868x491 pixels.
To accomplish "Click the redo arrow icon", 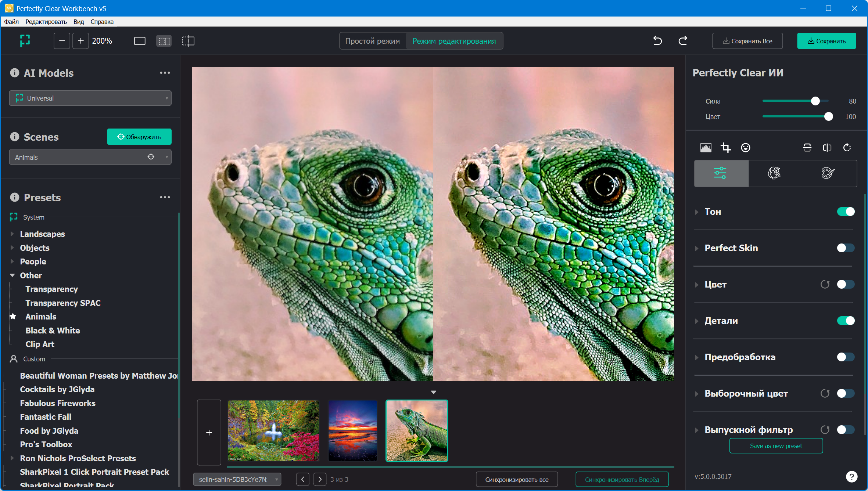I will coord(683,41).
